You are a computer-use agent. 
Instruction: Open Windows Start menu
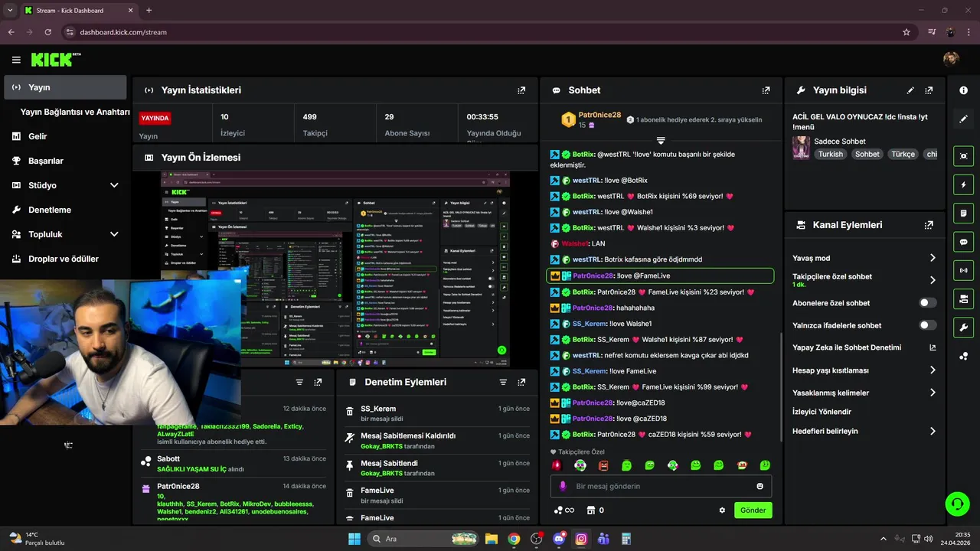(x=354, y=539)
